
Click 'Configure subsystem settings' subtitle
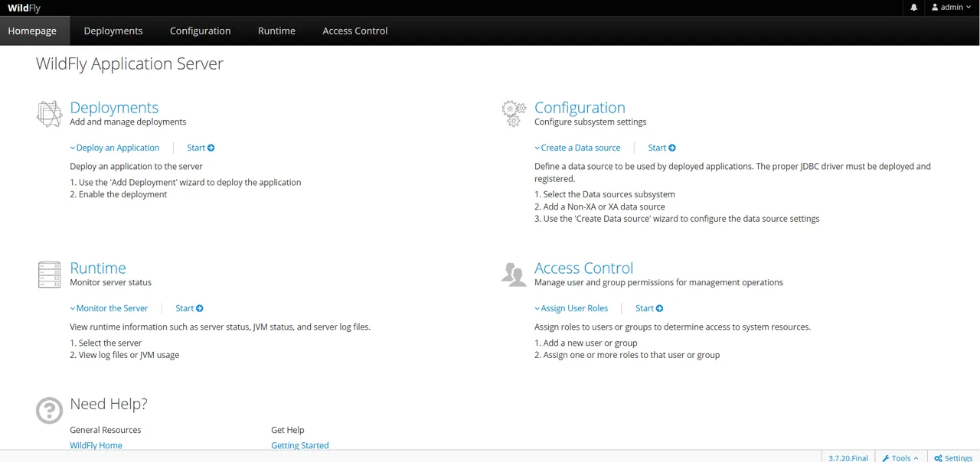pos(590,122)
